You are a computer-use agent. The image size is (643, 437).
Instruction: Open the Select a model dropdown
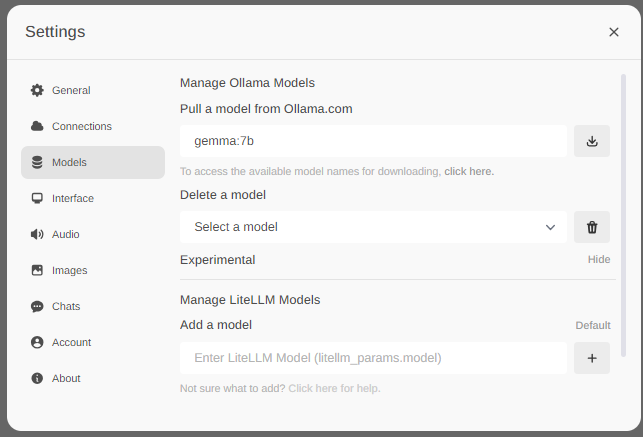373,227
